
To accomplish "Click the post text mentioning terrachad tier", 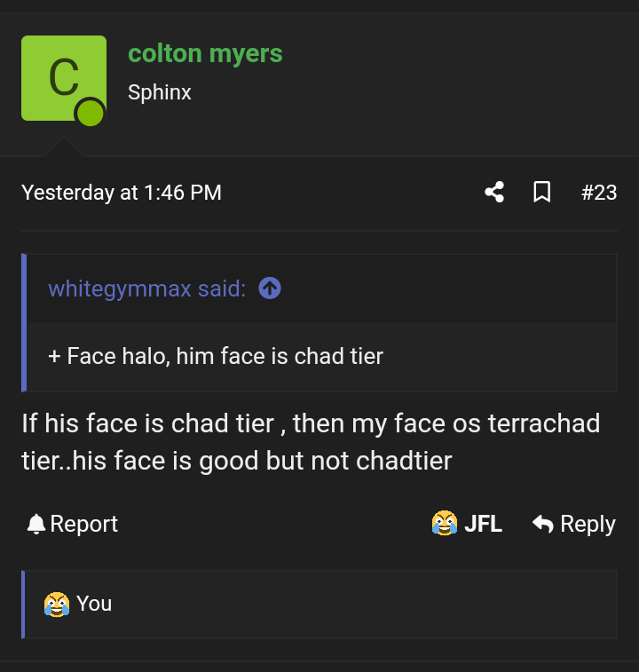I will pos(311,441).
